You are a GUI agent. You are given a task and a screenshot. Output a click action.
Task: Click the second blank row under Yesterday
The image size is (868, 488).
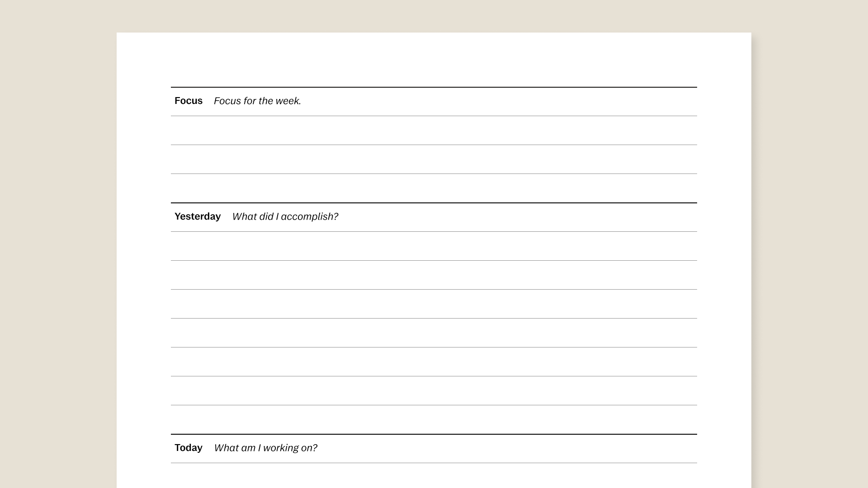click(x=434, y=275)
